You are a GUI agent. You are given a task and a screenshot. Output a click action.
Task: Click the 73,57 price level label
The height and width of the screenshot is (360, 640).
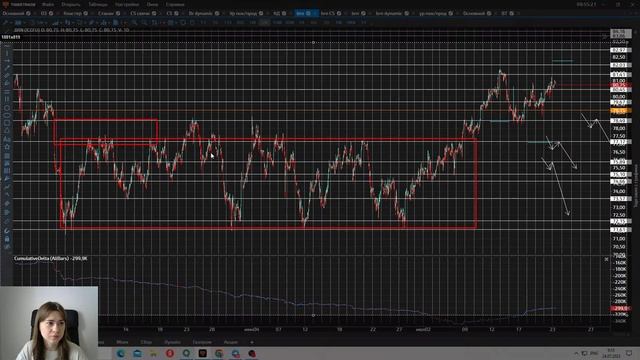pyautogui.click(x=620, y=199)
